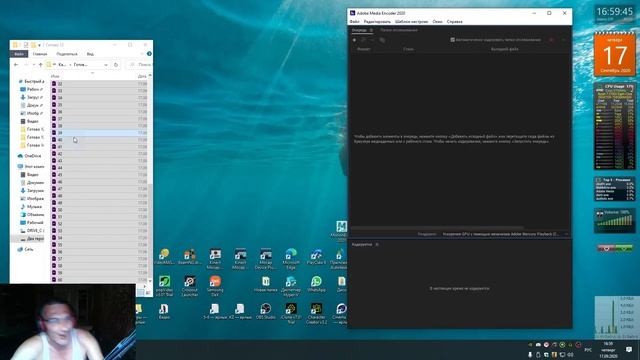Screen dimensions: 640x360
Task: Click the Add Output icon in the queue toolbar
Action: 363,40
